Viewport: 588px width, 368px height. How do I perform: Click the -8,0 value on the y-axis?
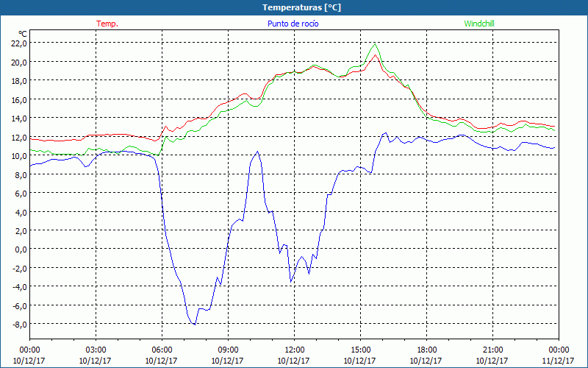click(x=20, y=325)
